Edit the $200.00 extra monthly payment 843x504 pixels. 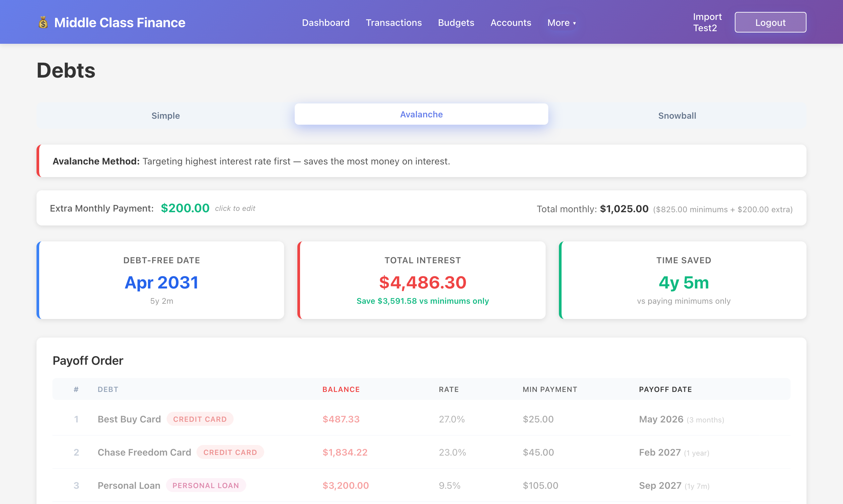185,208
